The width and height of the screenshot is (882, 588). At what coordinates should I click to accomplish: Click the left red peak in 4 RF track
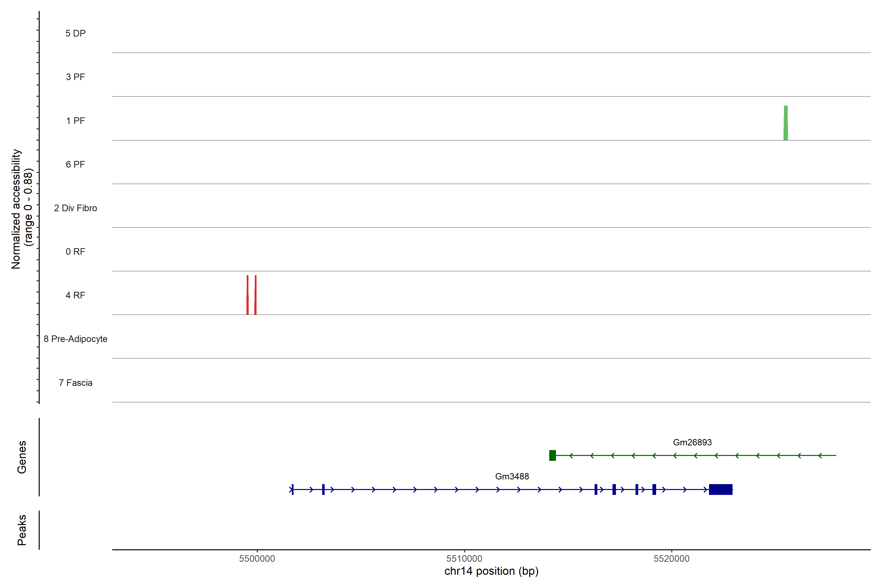tap(247, 295)
